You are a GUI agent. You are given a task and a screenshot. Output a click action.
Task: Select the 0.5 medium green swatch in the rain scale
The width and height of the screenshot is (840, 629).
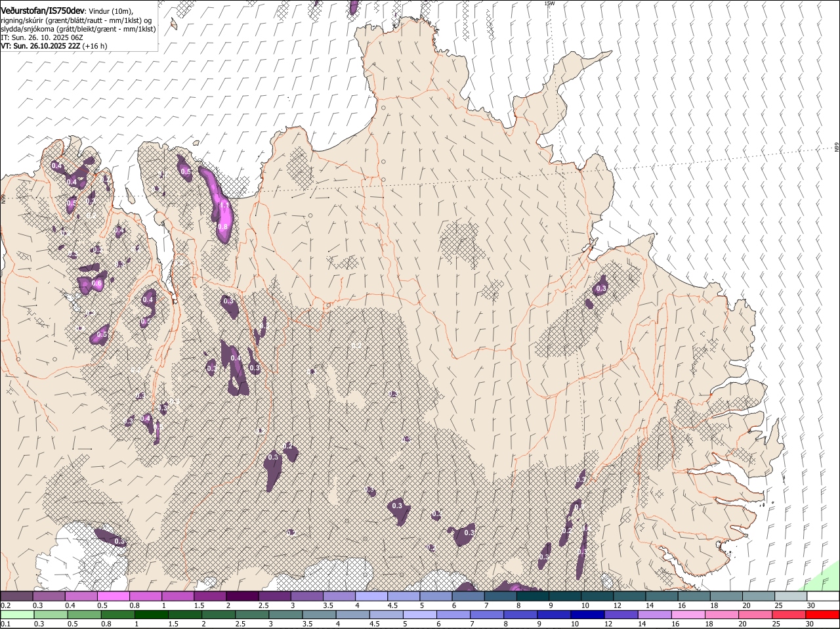[83, 615]
